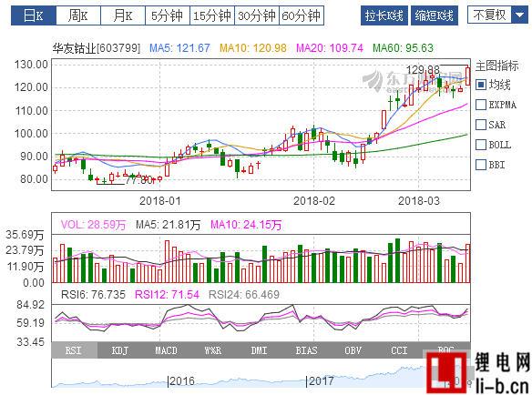Select the CCI indicator tab
Screen dimensions: 532x395
coord(399,350)
